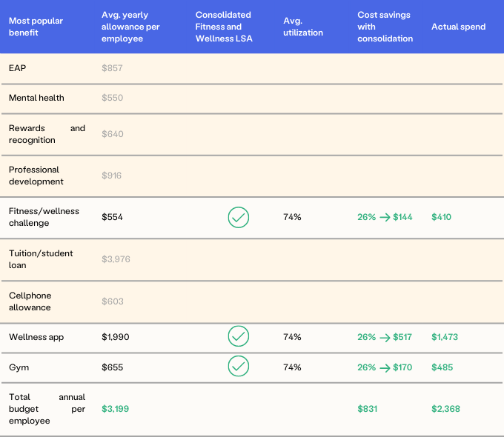Click 74% utilization in Gym row
The width and height of the screenshot is (504, 437).
[x=292, y=367]
